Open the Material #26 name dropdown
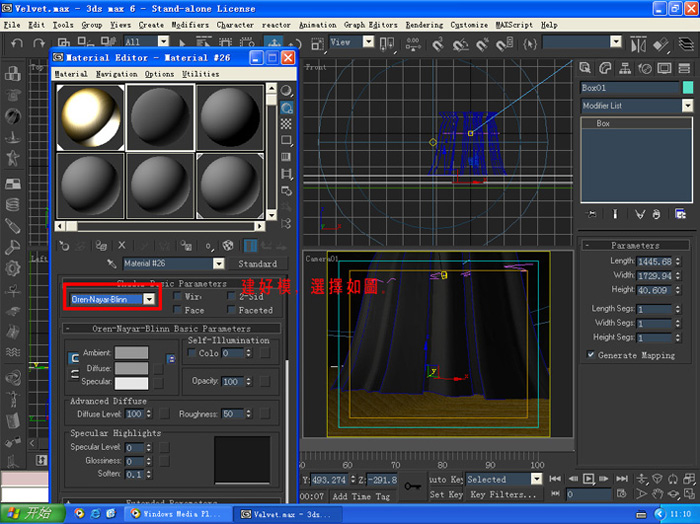The width and height of the screenshot is (700, 524). [x=218, y=263]
